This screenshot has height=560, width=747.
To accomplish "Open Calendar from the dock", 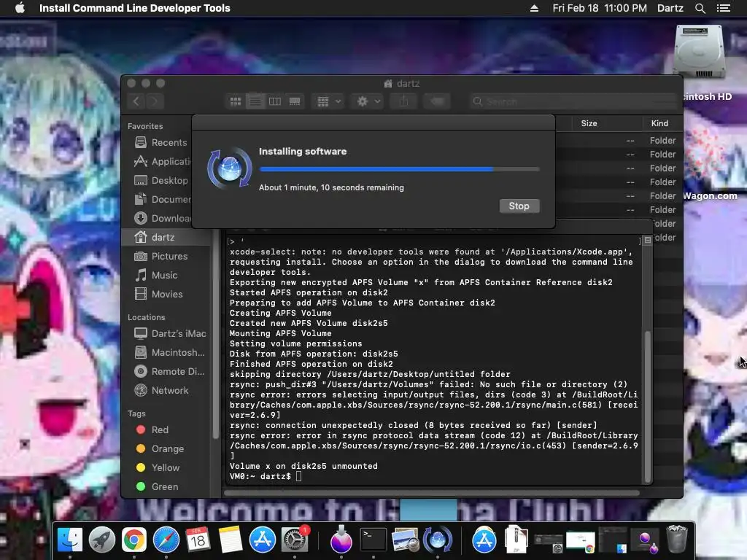I will pyautogui.click(x=198, y=540).
